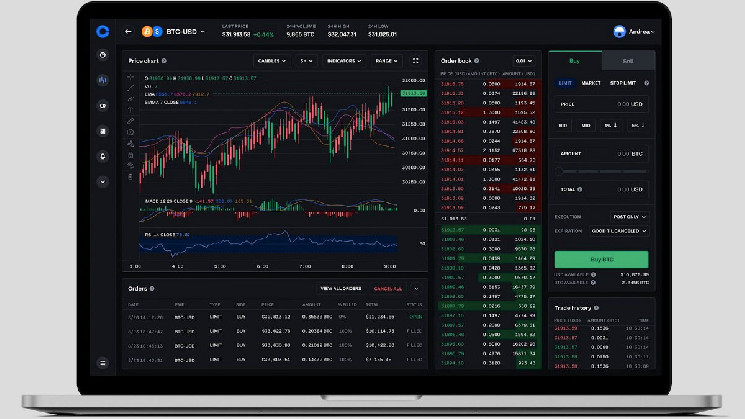Click the info icon by the second balance row
This screenshot has width=745, height=419.
pos(593,283)
